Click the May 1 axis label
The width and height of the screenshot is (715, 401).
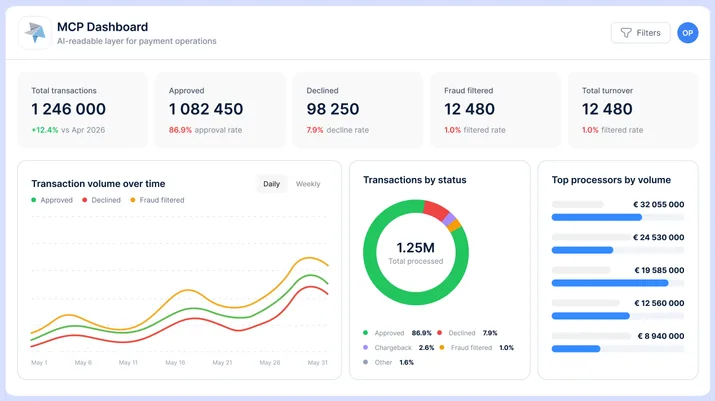[x=39, y=362]
